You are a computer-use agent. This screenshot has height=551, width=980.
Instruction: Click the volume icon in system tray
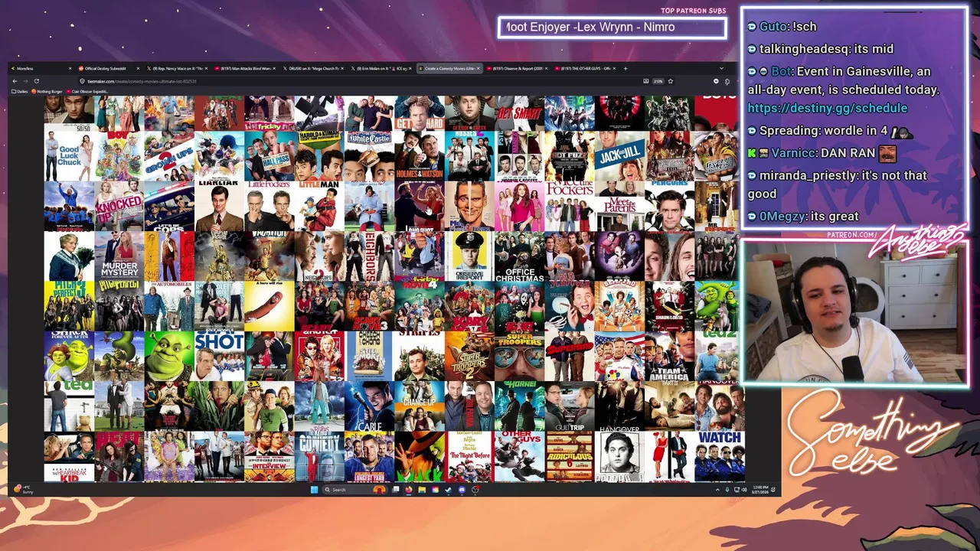(x=744, y=490)
